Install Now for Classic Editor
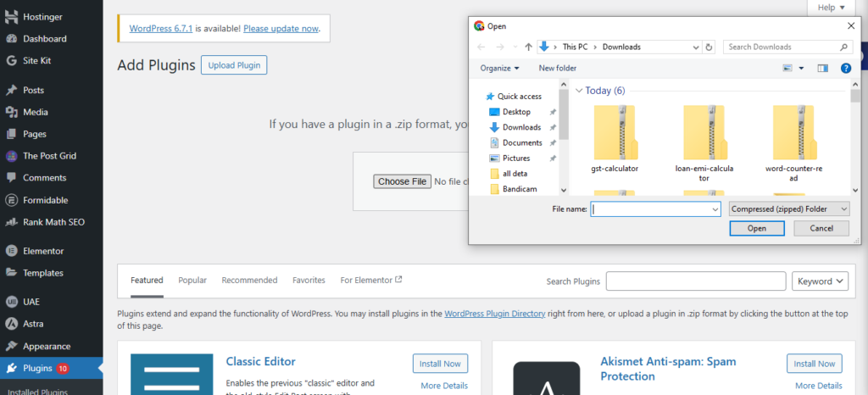The image size is (868, 395). [x=440, y=364]
